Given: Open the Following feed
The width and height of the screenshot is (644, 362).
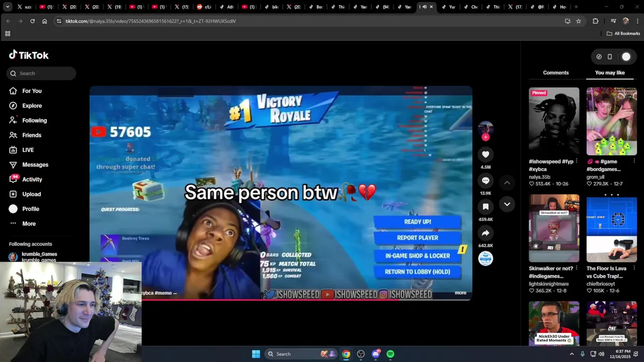Looking at the screenshot, I should [28, 121].
